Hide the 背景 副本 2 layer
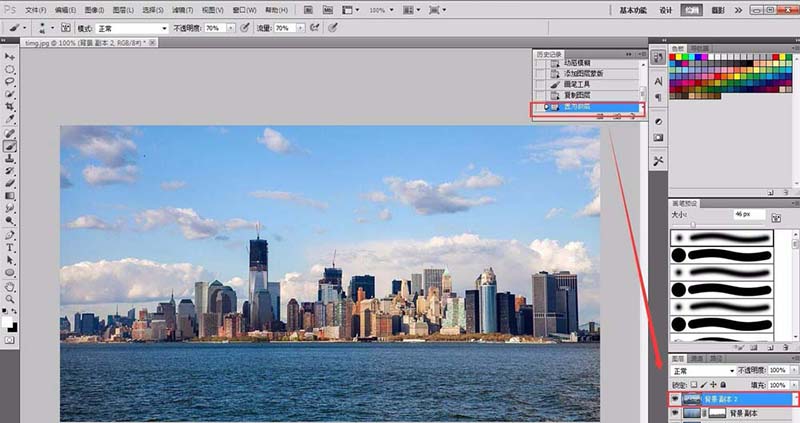800x423 pixels. (x=676, y=398)
